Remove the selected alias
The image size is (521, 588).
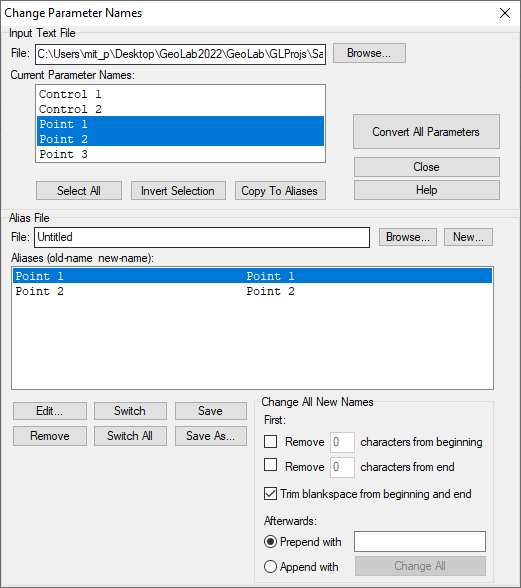(50, 436)
